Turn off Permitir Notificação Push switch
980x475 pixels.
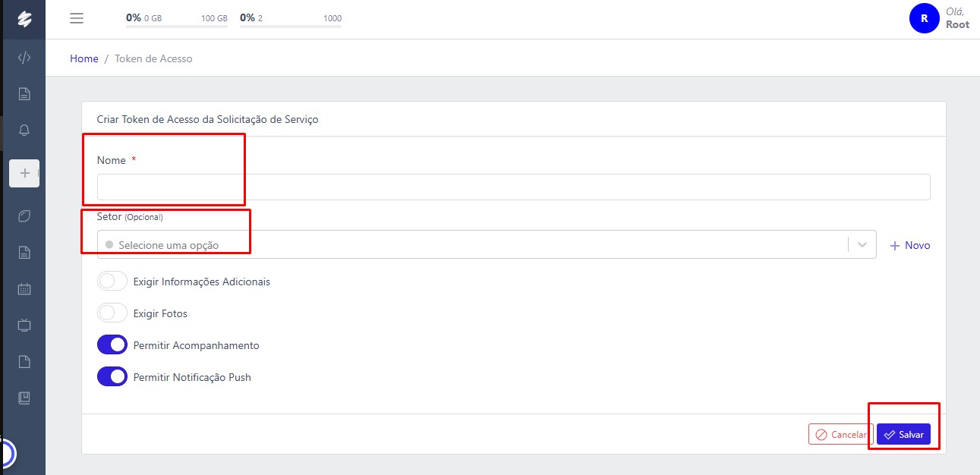(x=112, y=377)
